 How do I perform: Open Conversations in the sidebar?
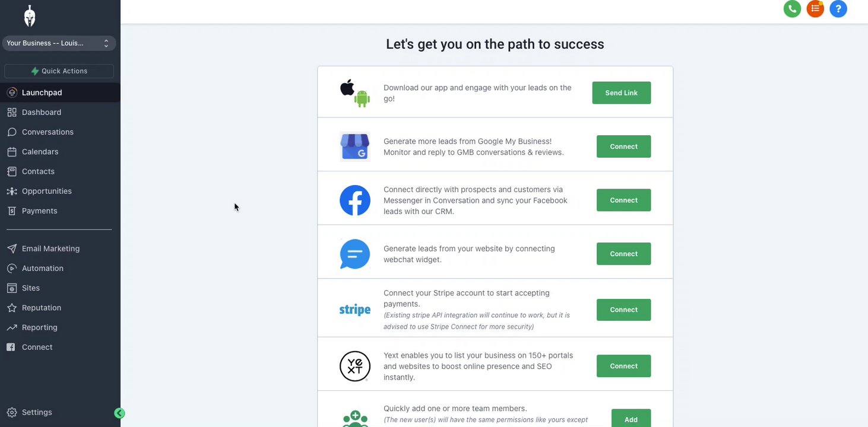[47, 132]
